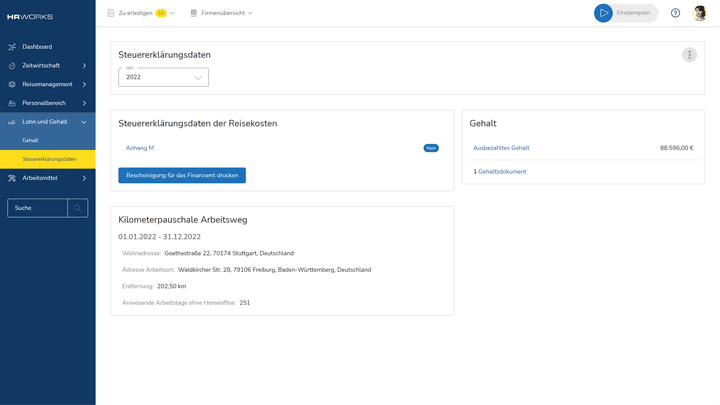Click the Reisemanagement suitcase icon

pyautogui.click(x=12, y=84)
